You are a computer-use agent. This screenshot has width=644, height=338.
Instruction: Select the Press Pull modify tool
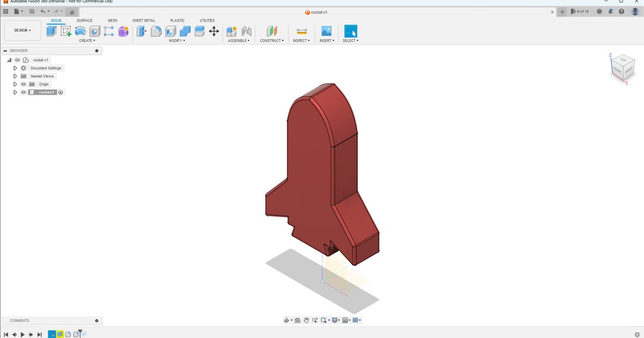pyautogui.click(x=141, y=31)
